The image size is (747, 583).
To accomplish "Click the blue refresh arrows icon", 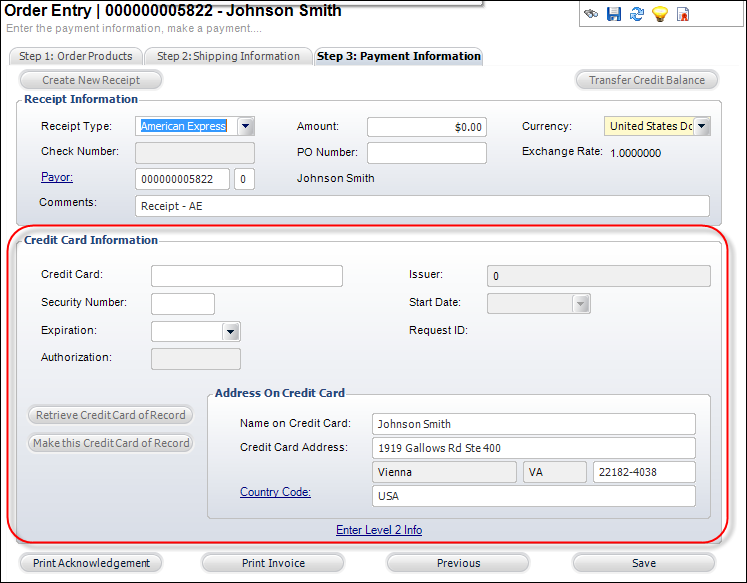I will tap(636, 14).
